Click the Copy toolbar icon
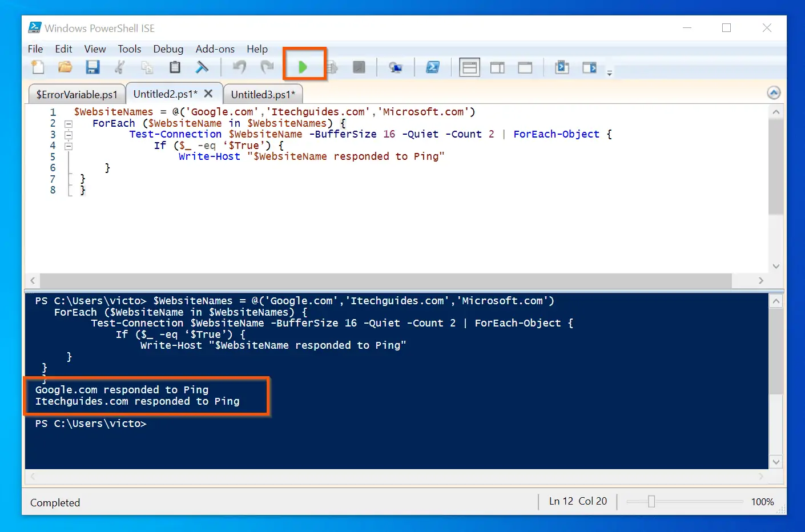Image resolution: width=805 pixels, height=532 pixels. (x=147, y=67)
